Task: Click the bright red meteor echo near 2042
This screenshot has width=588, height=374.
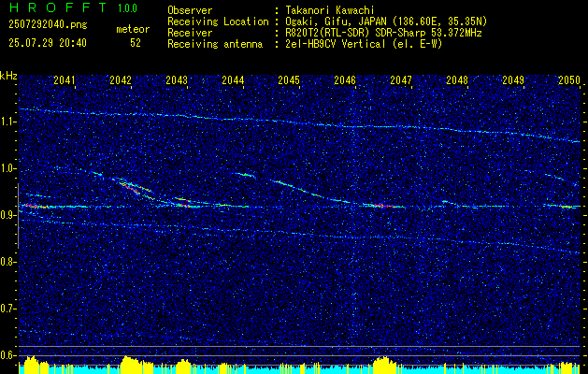Action: pos(130,187)
